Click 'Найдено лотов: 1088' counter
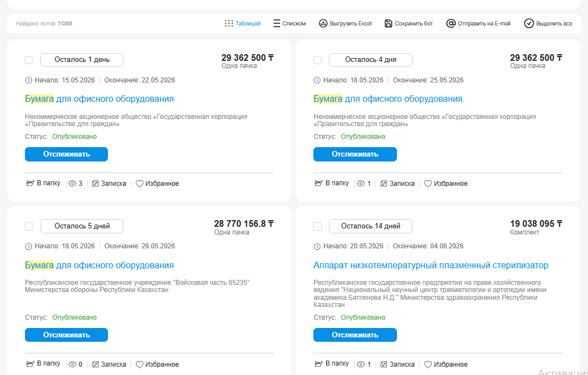The width and height of the screenshot is (588, 375). (x=44, y=23)
